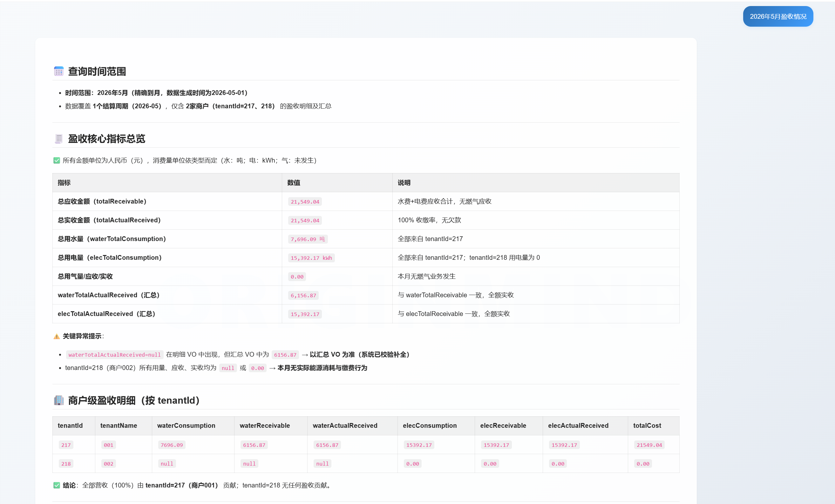Click the 时间范围：2026年5月 bullet line
The width and height of the screenshot is (835, 504).
[x=156, y=92]
